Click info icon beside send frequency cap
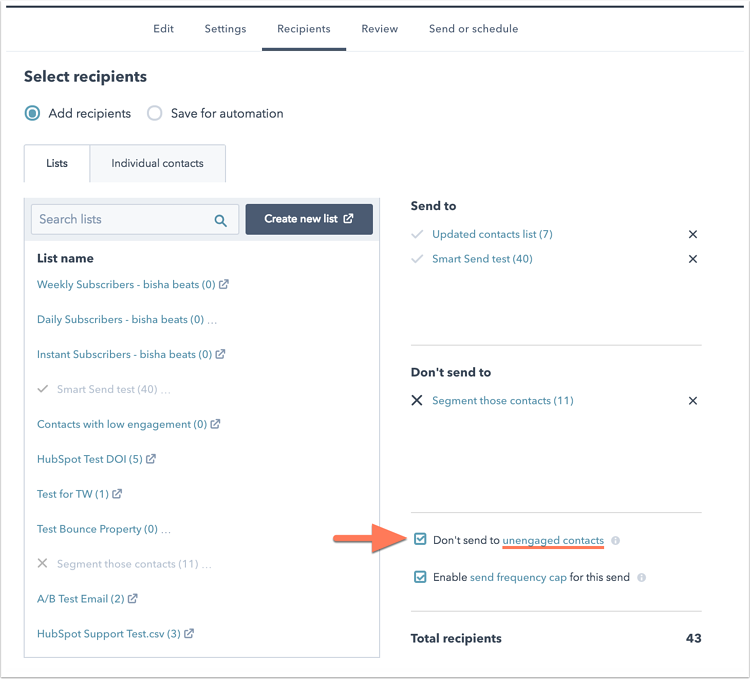Viewport: 750px width, 679px height. pyautogui.click(x=641, y=578)
